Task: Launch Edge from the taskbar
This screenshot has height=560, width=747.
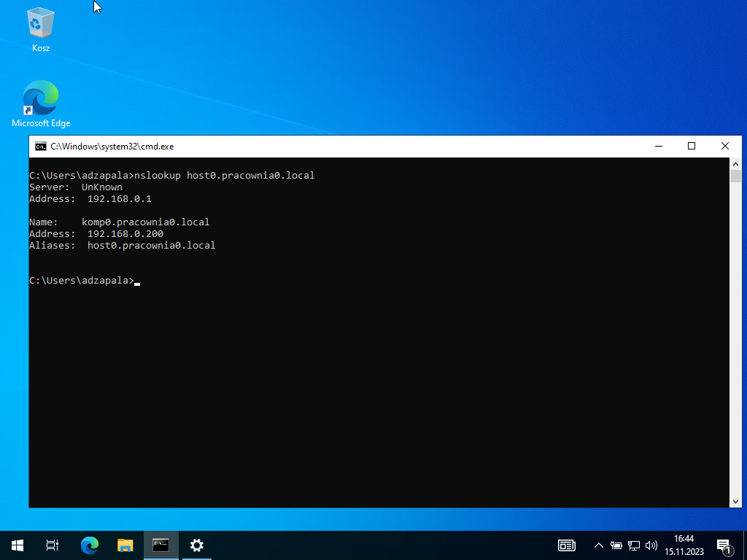Action: click(89, 545)
